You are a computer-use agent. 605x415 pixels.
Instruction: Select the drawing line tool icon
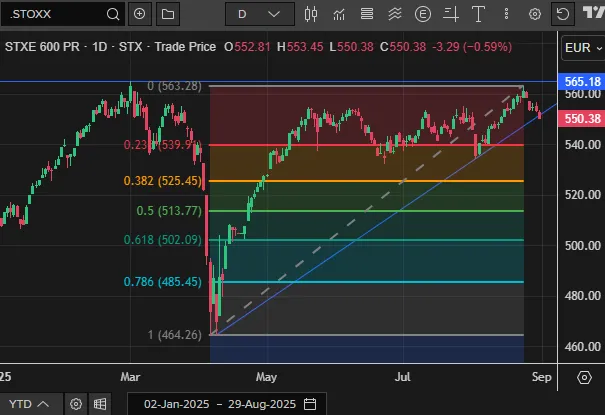(x=450, y=14)
